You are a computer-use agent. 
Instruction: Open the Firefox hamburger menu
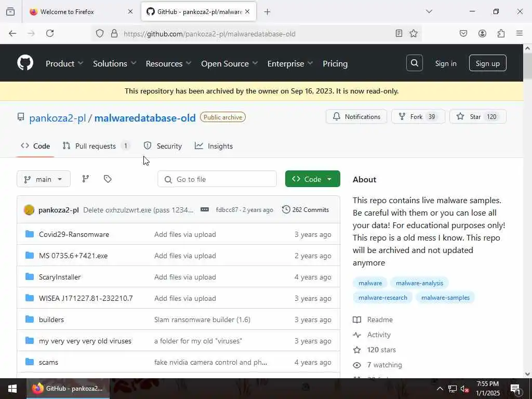520,33
